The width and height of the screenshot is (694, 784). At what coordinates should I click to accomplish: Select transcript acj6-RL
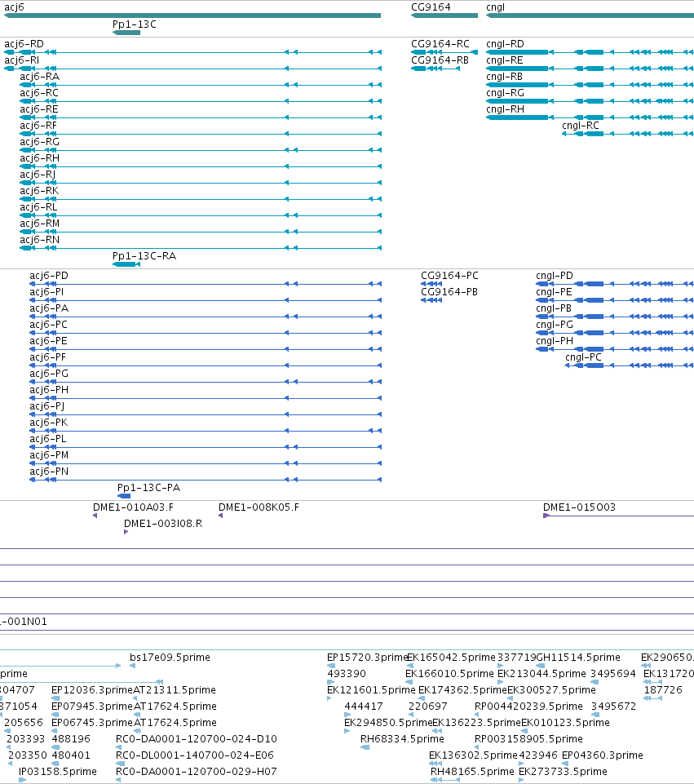38,207
